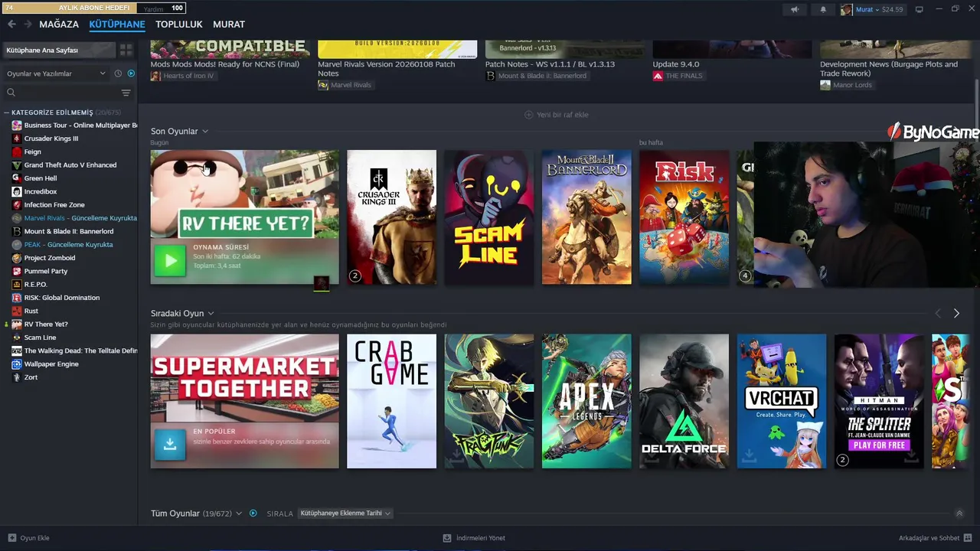The width and height of the screenshot is (980, 551).
Task: Open sidebar advanced filter options icon
Action: 126,93
